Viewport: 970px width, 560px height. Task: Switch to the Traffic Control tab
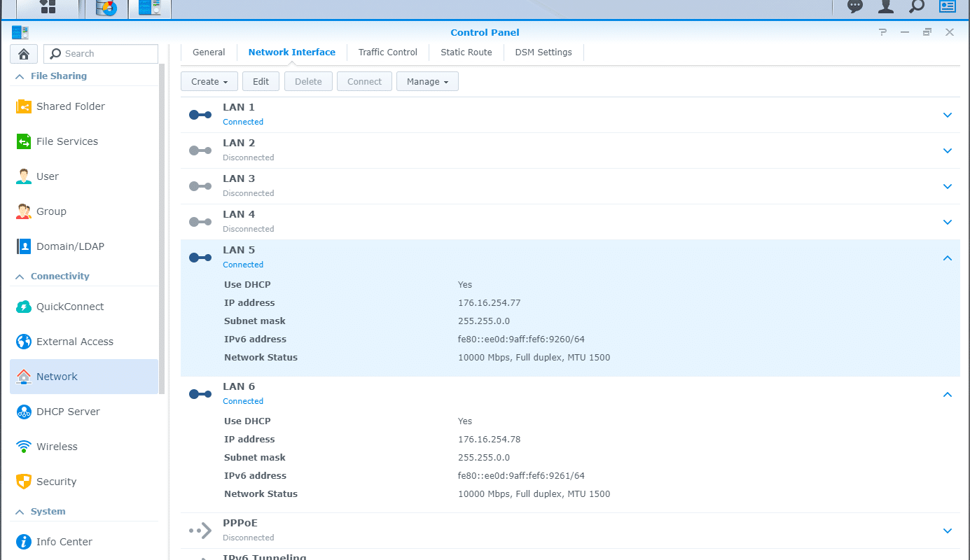pos(388,52)
